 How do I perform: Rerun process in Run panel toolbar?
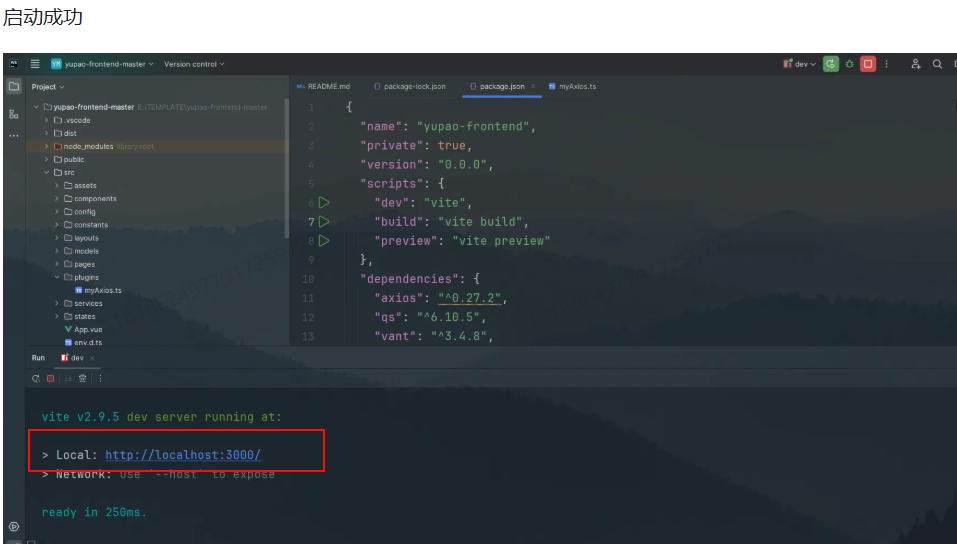(36, 379)
